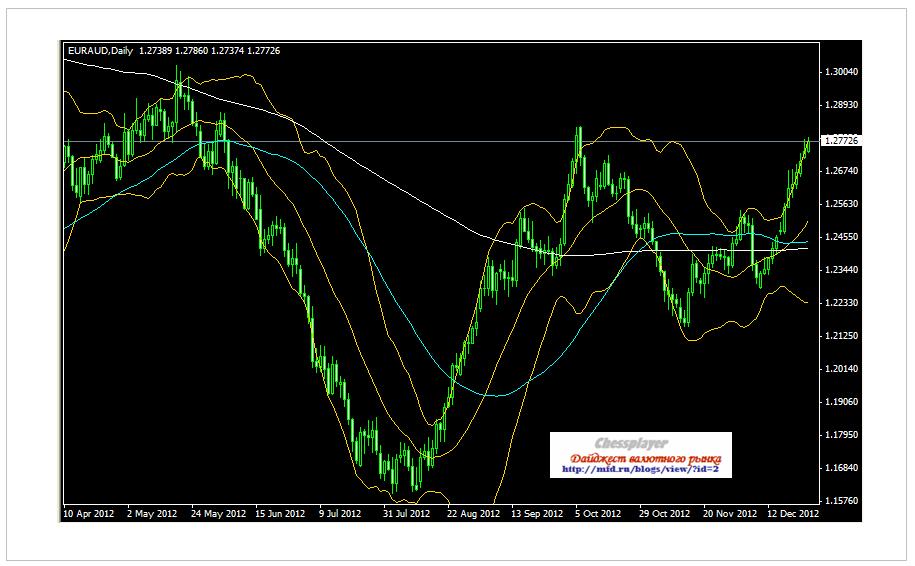The width and height of the screenshot is (915, 566).
Task: Click the EURAUD,Daily chart title
Action: coord(100,50)
